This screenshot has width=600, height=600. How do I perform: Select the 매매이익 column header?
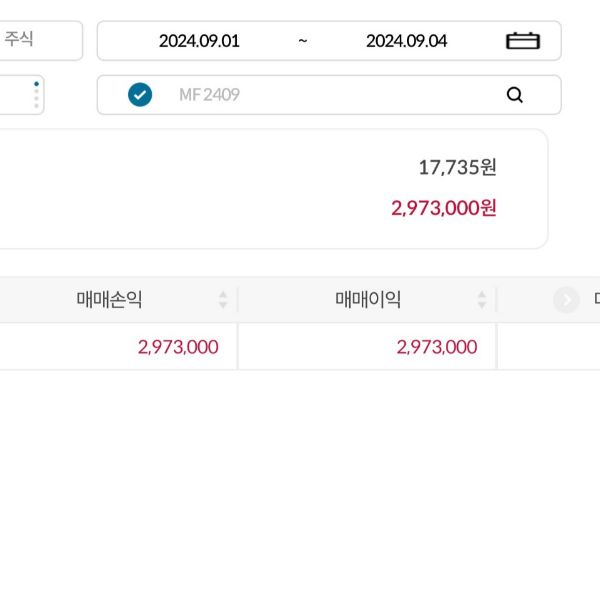pyautogui.click(x=368, y=299)
